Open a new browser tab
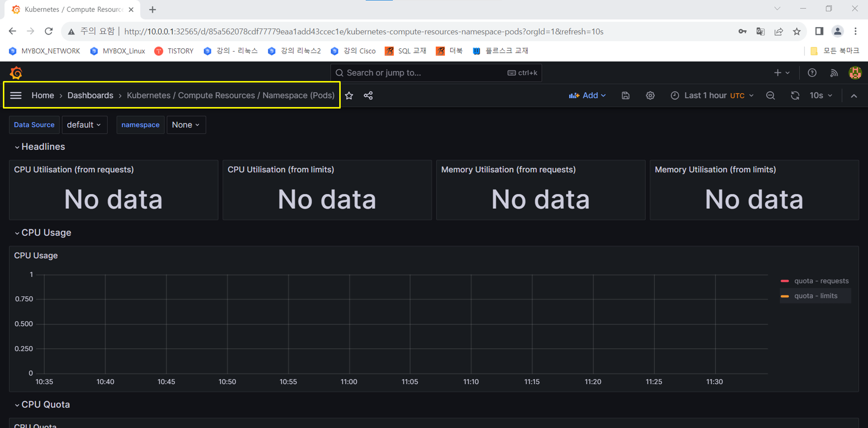This screenshot has height=428, width=868. 153,9
